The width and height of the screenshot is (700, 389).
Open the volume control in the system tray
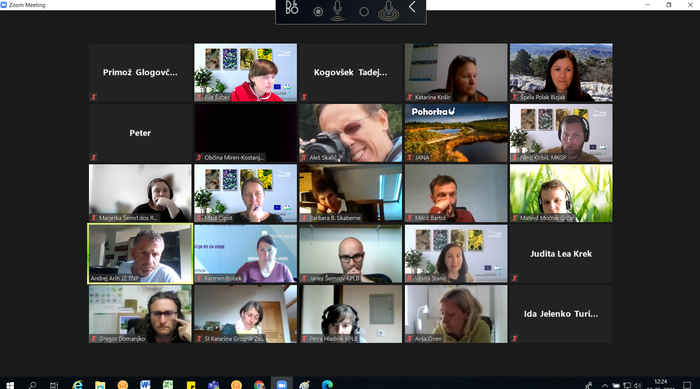tap(638, 385)
